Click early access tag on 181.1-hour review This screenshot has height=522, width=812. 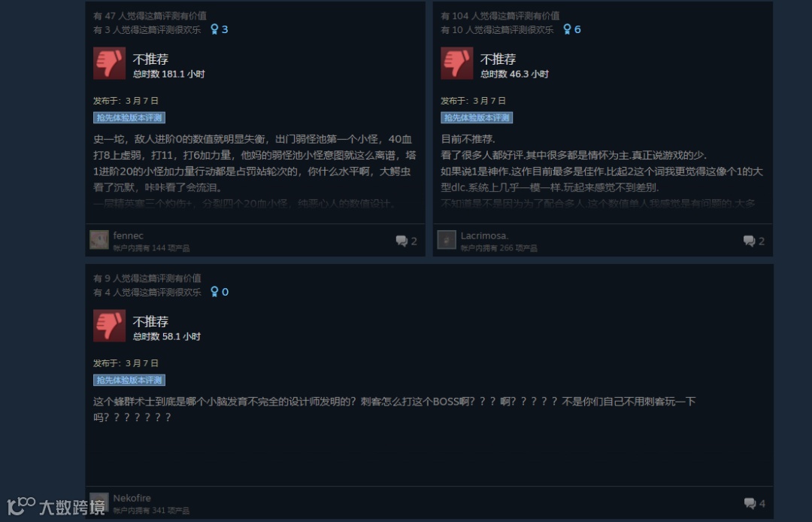(129, 117)
